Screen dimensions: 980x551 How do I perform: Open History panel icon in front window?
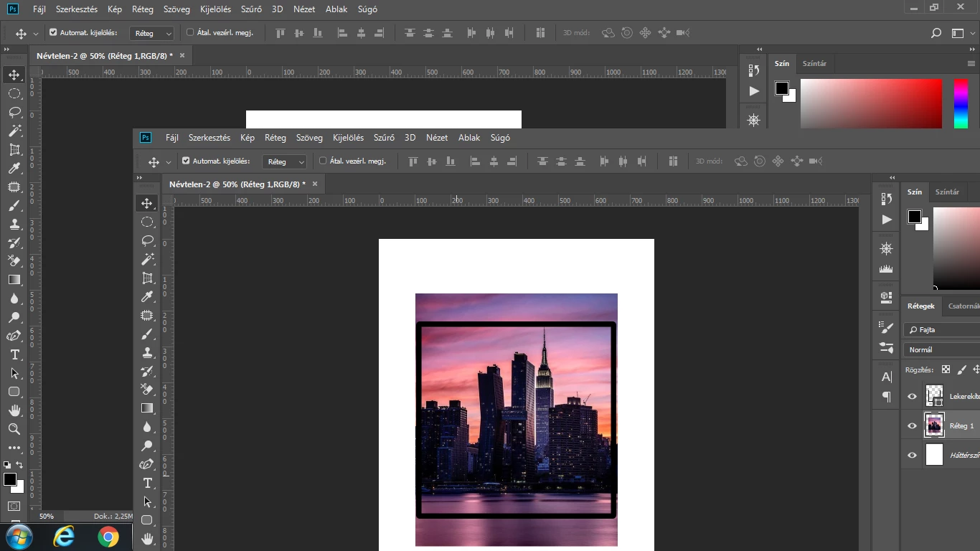[x=887, y=199]
